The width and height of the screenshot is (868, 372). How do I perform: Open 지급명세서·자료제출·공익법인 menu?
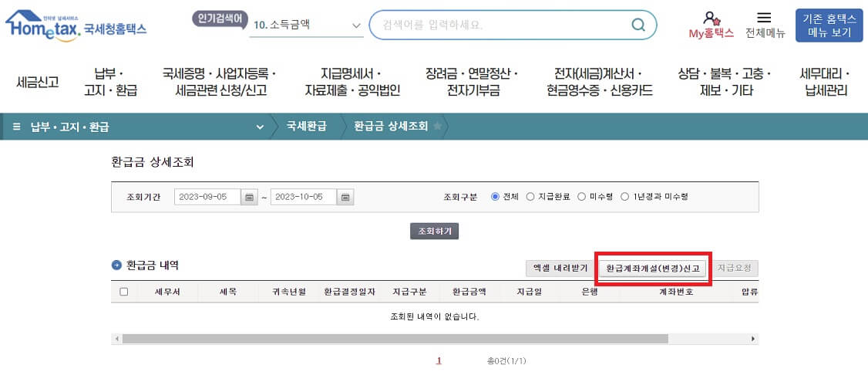pyautogui.click(x=352, y=82)
